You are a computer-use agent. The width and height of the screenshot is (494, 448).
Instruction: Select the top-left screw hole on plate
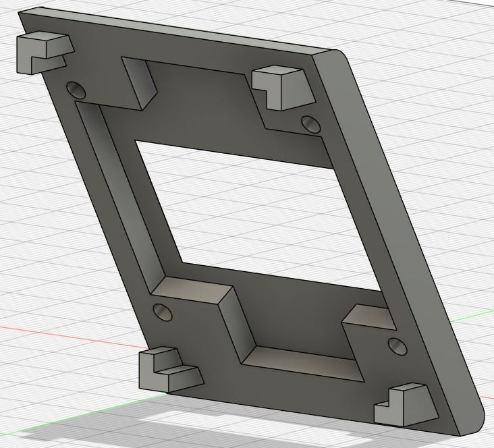[76, 90]
